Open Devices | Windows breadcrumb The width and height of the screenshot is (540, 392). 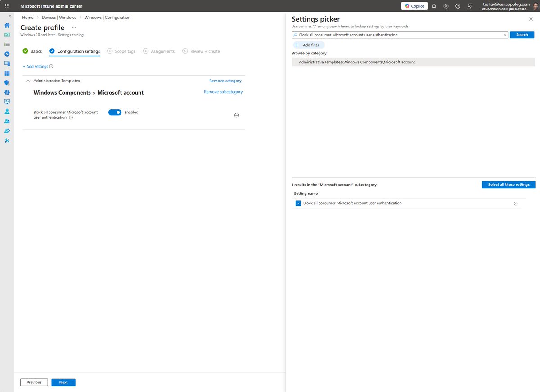[59, 18]
